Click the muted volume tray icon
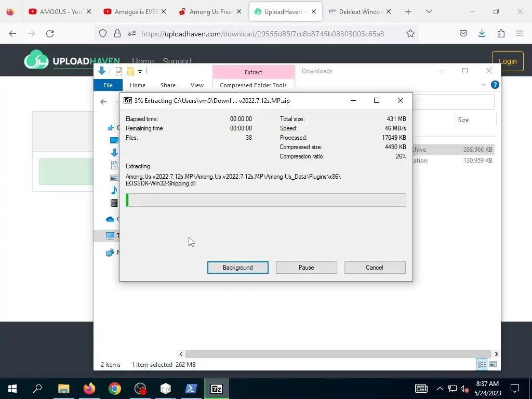The width and height of the screenshot is (532, 399). pos(465,389)
